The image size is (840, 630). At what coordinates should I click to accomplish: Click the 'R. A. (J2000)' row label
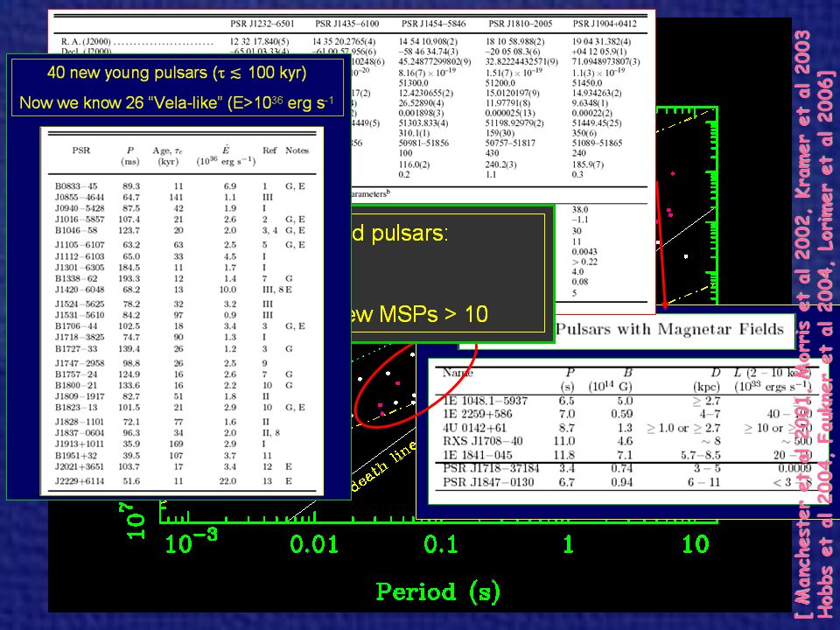click(86, 42)
